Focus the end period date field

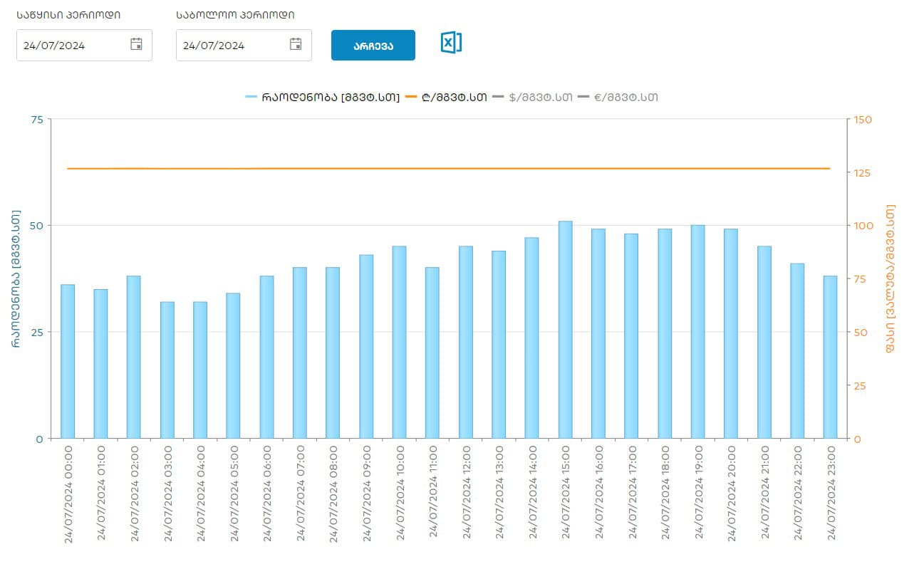(244, 45)
